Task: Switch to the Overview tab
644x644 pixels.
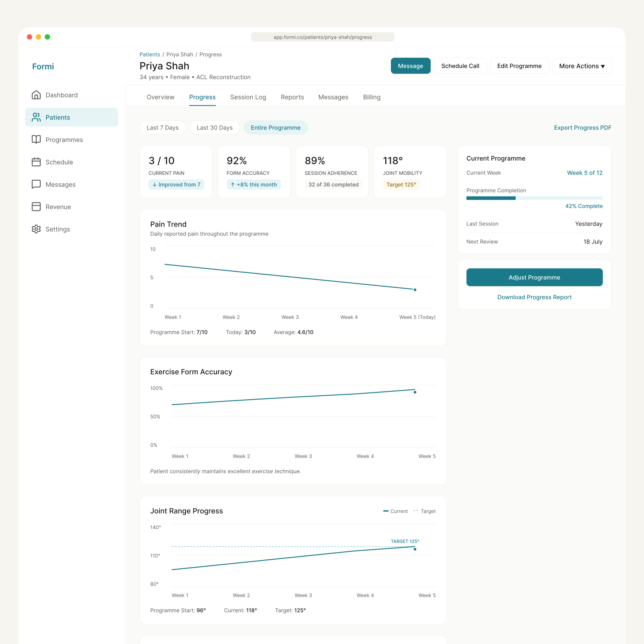Action: click(161, 97)
